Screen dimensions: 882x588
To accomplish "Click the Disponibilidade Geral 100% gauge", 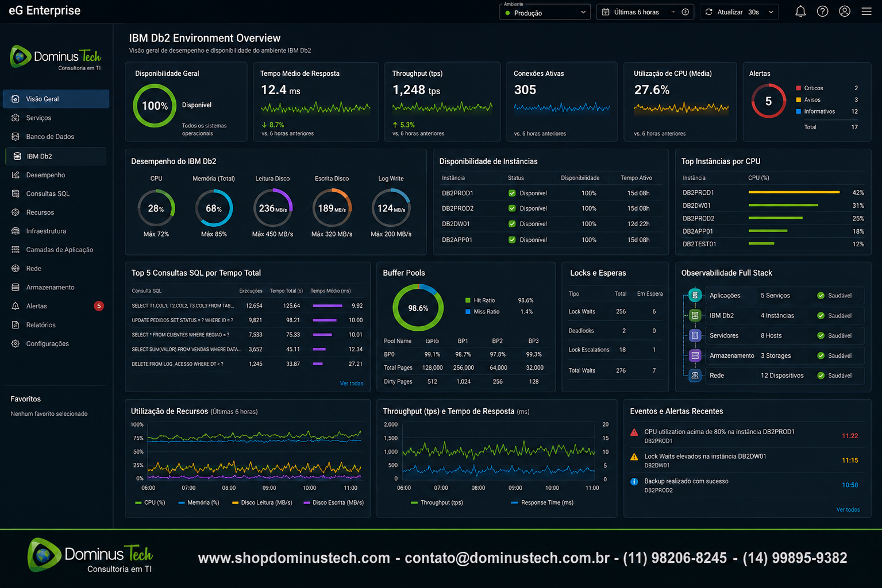I will coord(155,106).
